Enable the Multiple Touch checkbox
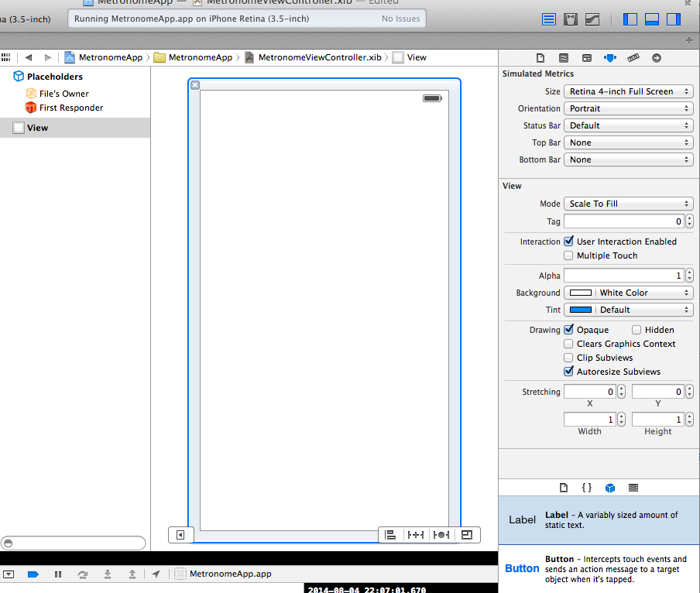Viewport: 700px width, 593px height. (569, 255)
